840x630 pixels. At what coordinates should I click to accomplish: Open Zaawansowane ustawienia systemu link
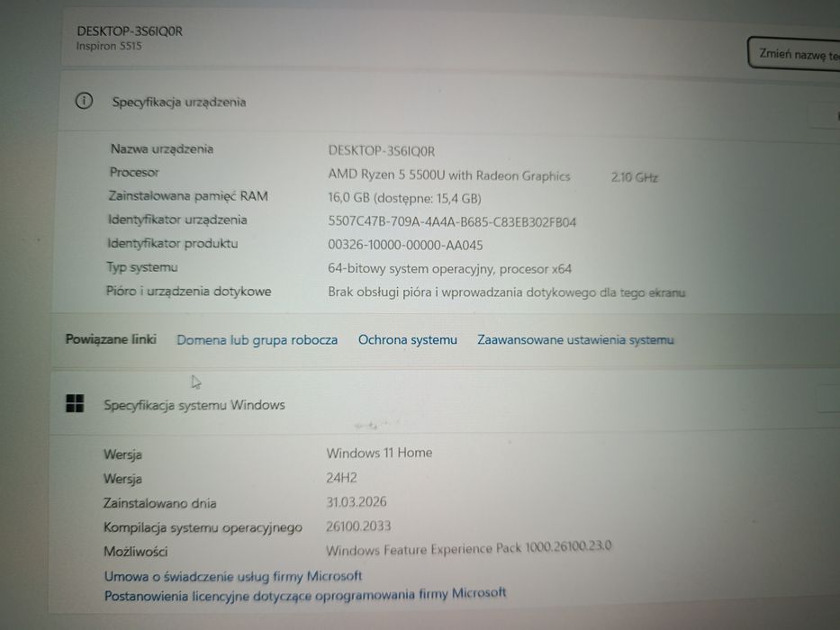[575, 340]
